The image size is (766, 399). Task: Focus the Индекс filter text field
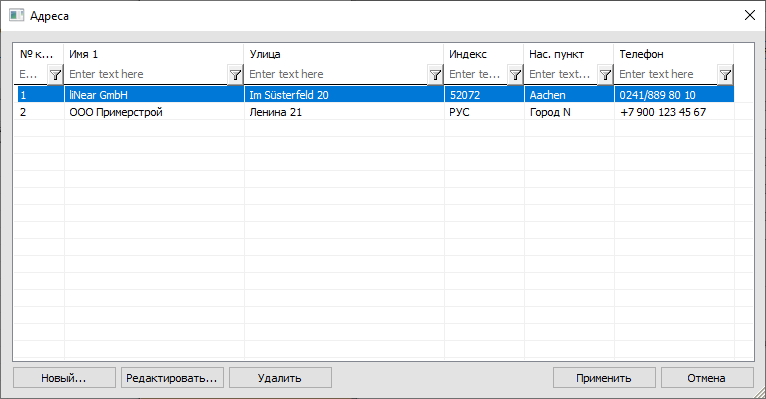point(476,74)
